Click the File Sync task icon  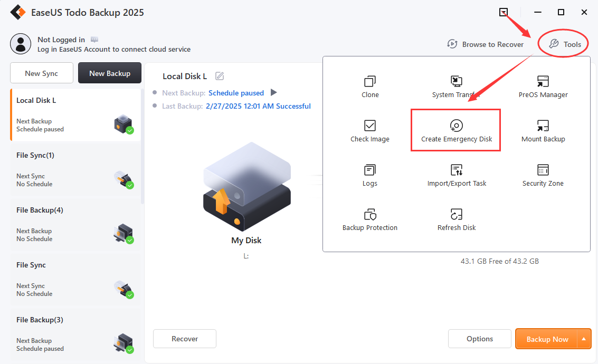click(124, 289)
